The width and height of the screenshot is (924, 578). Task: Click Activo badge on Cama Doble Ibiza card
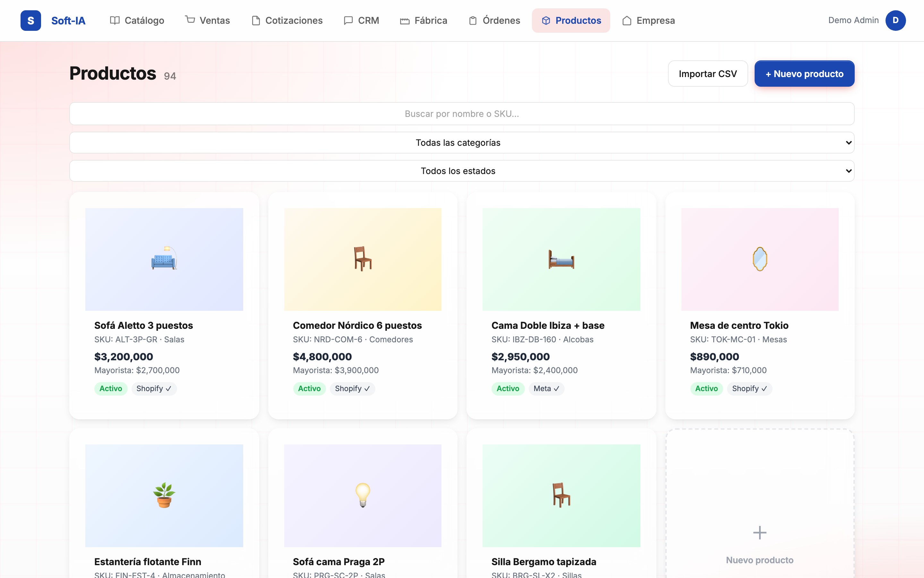coord(508,389)
